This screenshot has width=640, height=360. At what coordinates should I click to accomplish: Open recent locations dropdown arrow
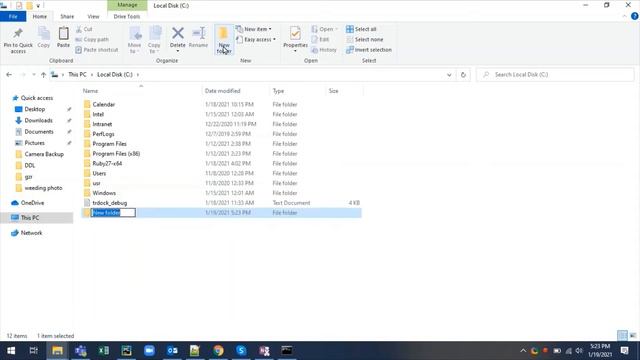[x=33, y=75]
